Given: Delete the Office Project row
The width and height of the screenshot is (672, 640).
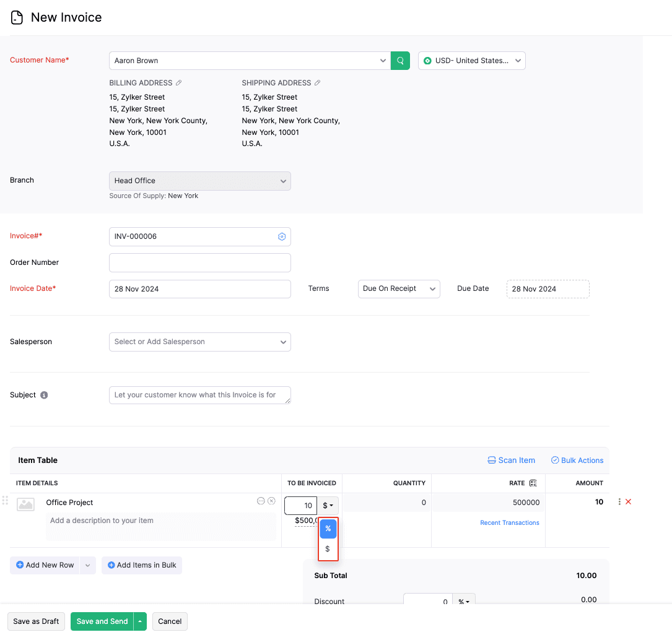Looking at the screenshot, I should 628,502.
